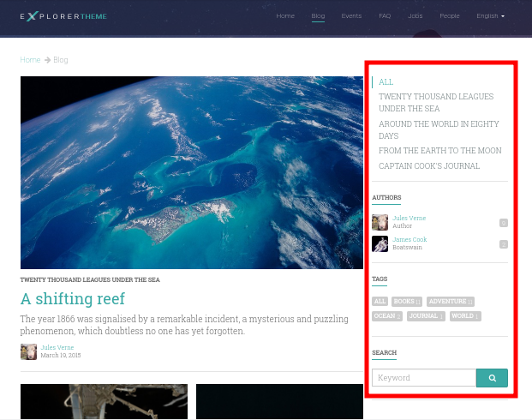Go to the Events menu item

(351, 16)
